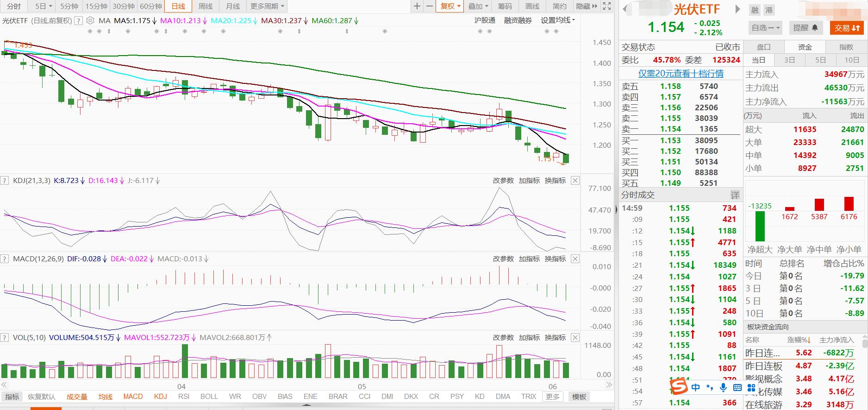Go to next stock with right arrow
Image resolution: width=868 pixels, height=410 pixels.
pos(738,9)
